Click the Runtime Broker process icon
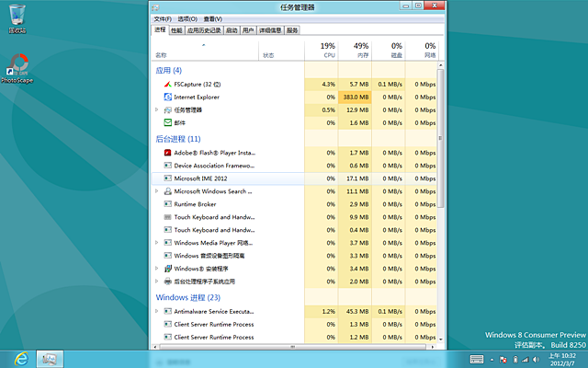This screenshot has height=368, width=588. point(167,204)
